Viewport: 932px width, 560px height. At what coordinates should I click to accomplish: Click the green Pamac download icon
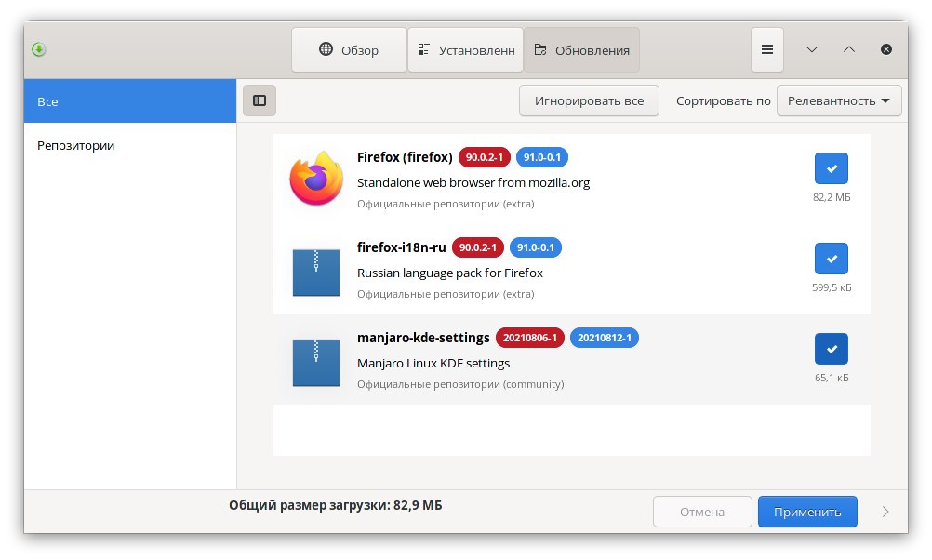pyautogui.click(x=39, y=49)
